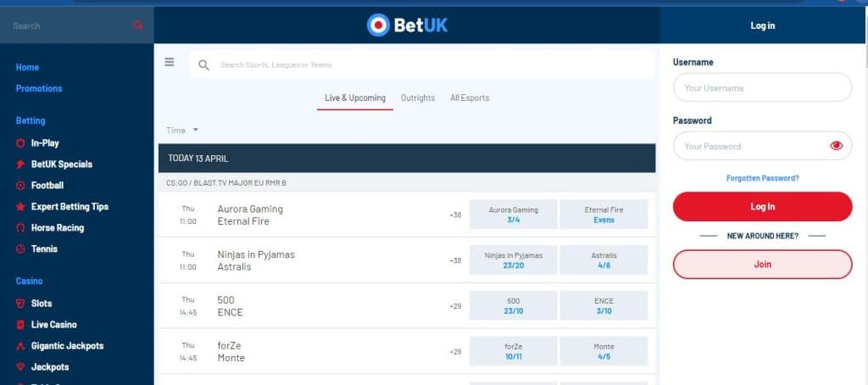
Task: Bet on Astralis at 4/6
Action: coord(604,259)
